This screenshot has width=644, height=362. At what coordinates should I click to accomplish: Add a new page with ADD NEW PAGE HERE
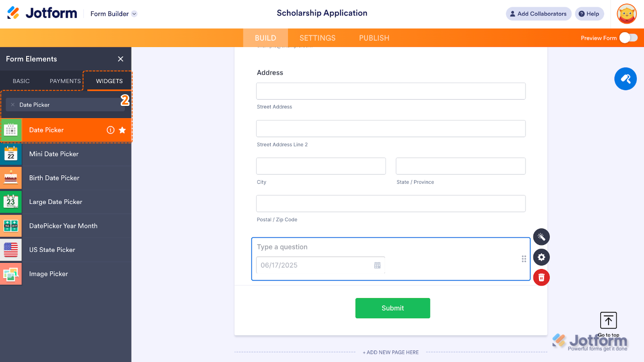[x=390, y=352]
